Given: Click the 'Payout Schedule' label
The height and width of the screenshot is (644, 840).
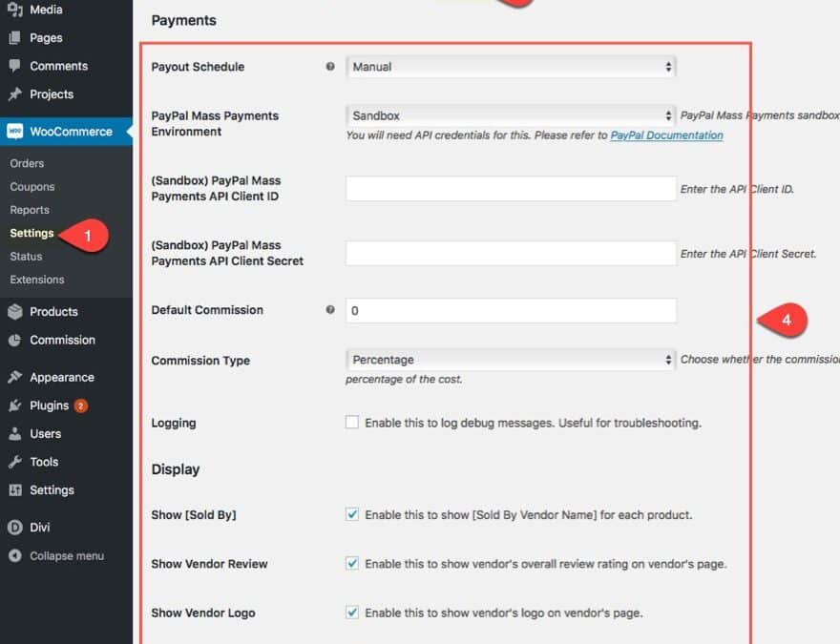Looking at the screenshot, I should 198,67.
